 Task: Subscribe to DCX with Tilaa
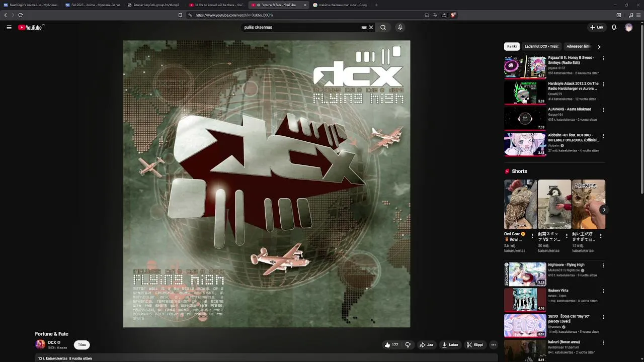coord(82,345)
